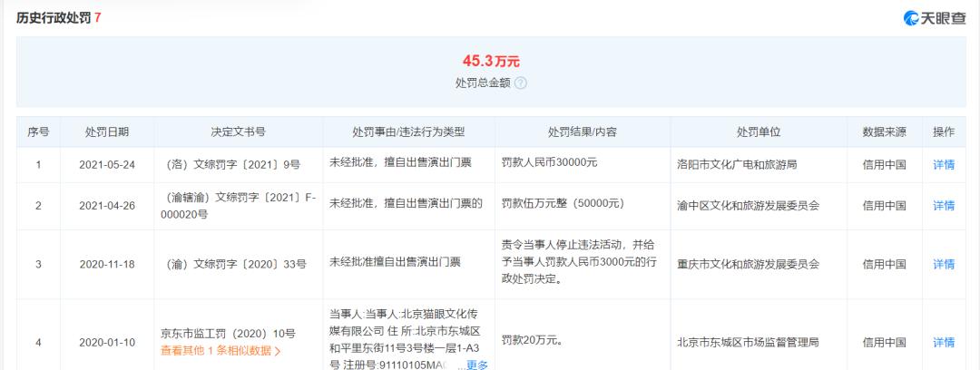Expand truncated text with 更多
Viewport: 980px width, 370px height.
tap(477, 365)
